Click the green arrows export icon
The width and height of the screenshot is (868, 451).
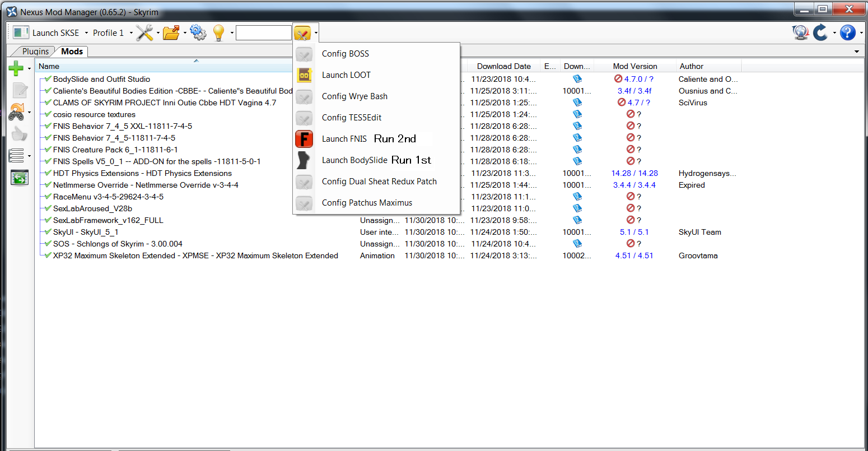pos(20,178)
